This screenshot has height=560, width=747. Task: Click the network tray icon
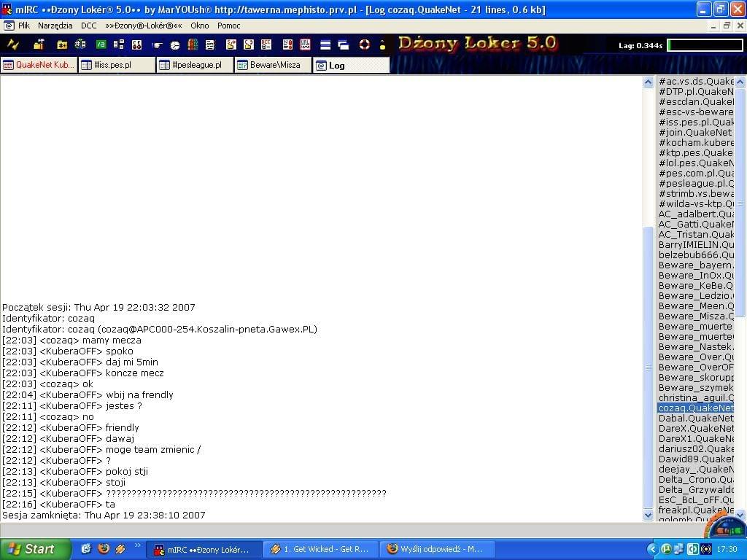[678, 549]
